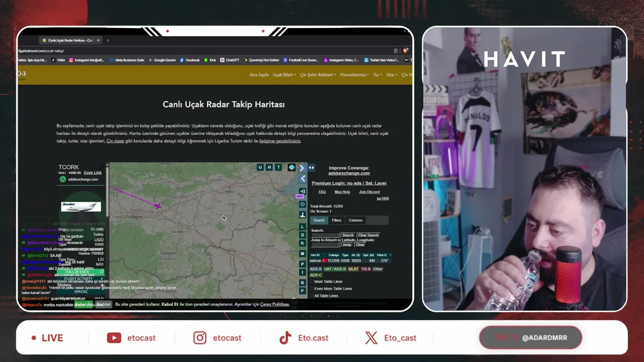Enable Even More Table Lines checkbox

(311, 289)
